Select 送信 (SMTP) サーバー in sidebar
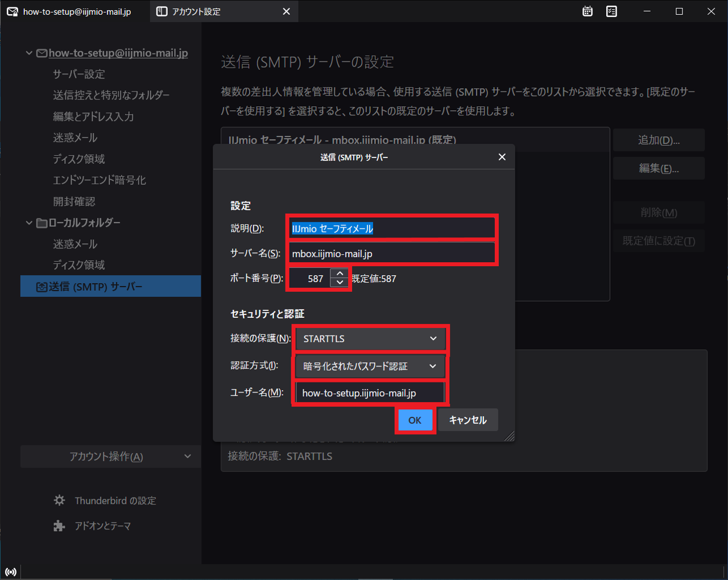The width and height of the screenshot is (728, 580). [111, 287]
